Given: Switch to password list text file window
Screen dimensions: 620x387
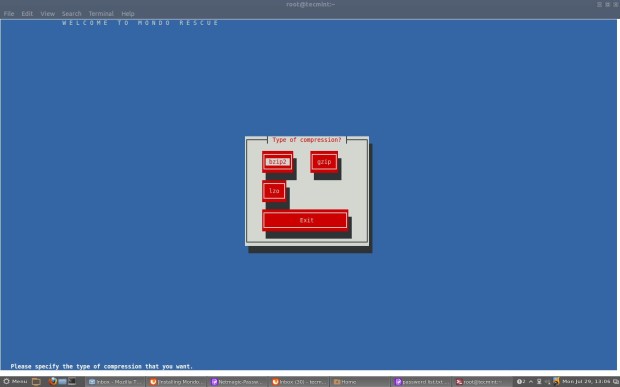Looking at the screenshot, I should point(422,382).
